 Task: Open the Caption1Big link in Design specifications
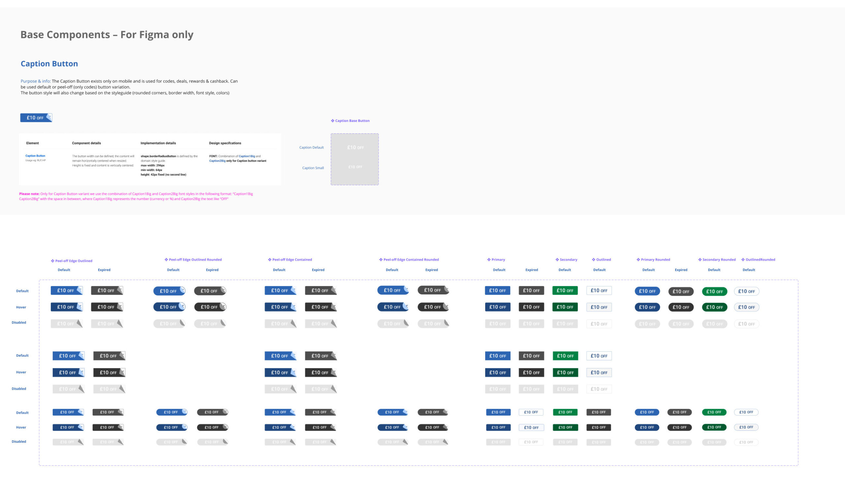click(247, 156)
